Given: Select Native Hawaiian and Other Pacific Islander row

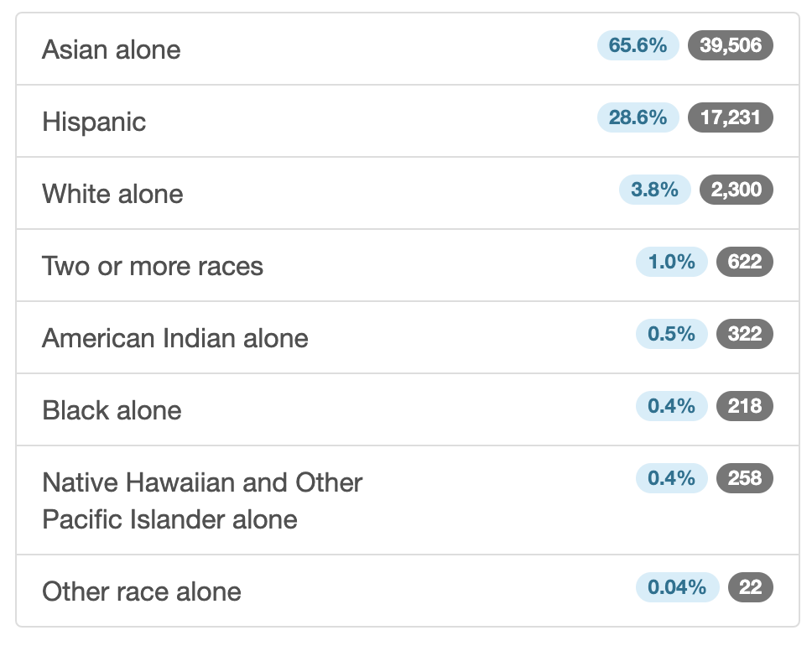Looking at the screenshot, I should (x=408, y=500).
